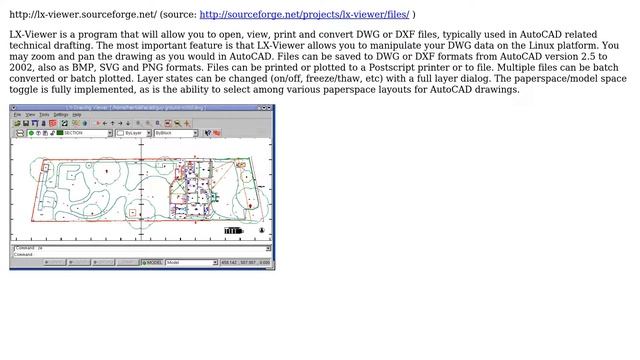
Task: Toggle the green layer on/off indicator
Action: pyautogui.click(x=31, y=133)
